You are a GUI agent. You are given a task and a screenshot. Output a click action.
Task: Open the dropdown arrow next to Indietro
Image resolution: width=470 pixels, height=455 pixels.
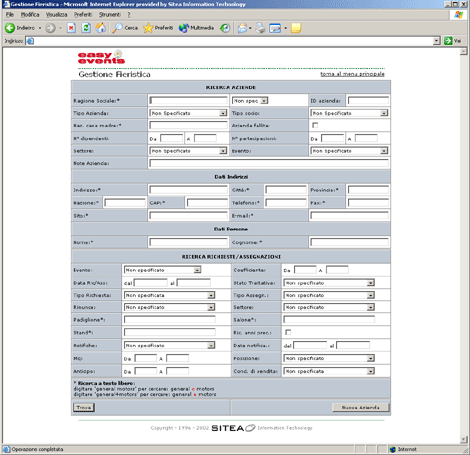click(40, 28)
